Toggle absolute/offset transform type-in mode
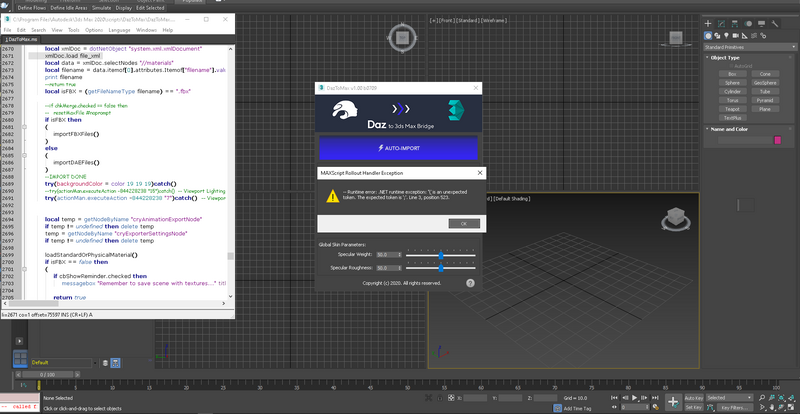This screenshot has height=414, width=800. [449, 398]
